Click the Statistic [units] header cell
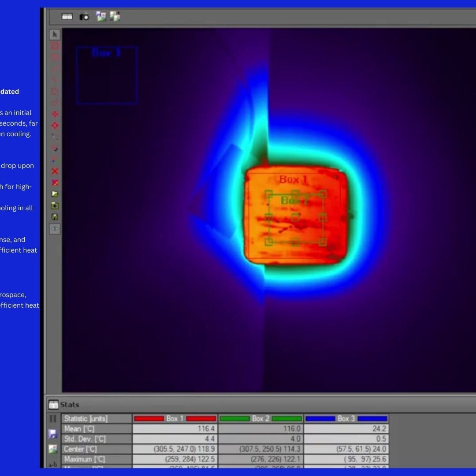Image resolution: width=476 pixels, height=476 pixels. 97,419
